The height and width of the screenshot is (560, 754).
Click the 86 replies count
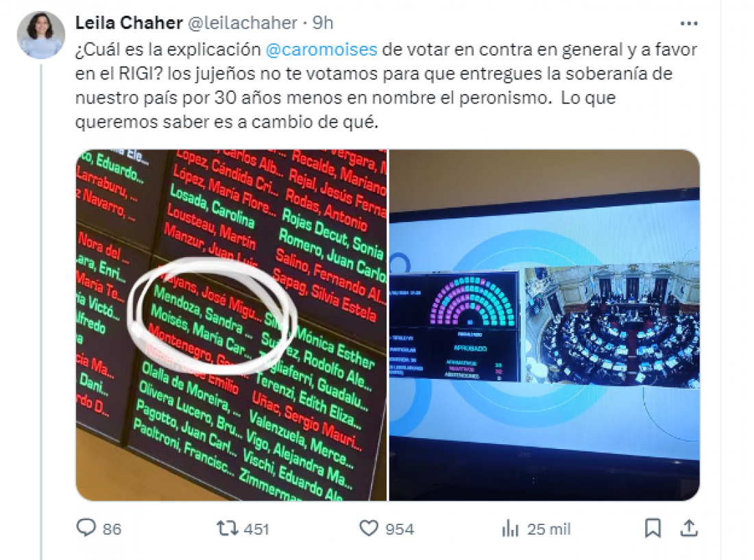(112, 529)
